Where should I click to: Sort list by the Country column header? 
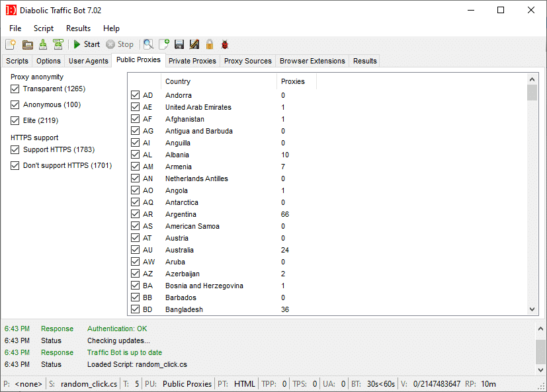[x=219, y=81]
